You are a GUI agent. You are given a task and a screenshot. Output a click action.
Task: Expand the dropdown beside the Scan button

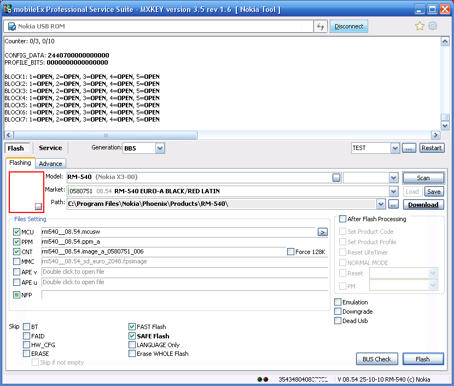(x=394, y=178)
